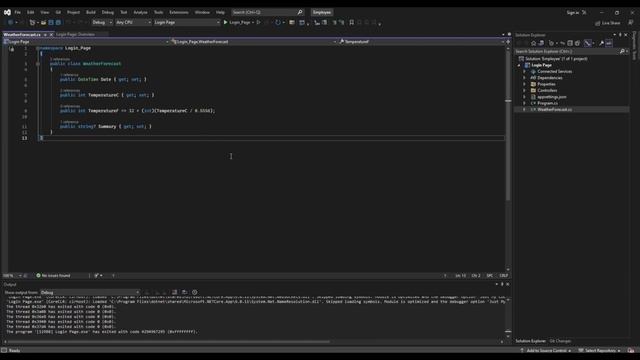Image resolution: width=640 pixels, height=360 pixels.
Task: Select Properties folder in Solution Explorer
Action: pos(546,84)
